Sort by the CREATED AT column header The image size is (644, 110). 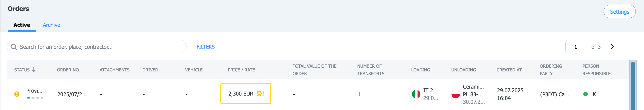509,70
